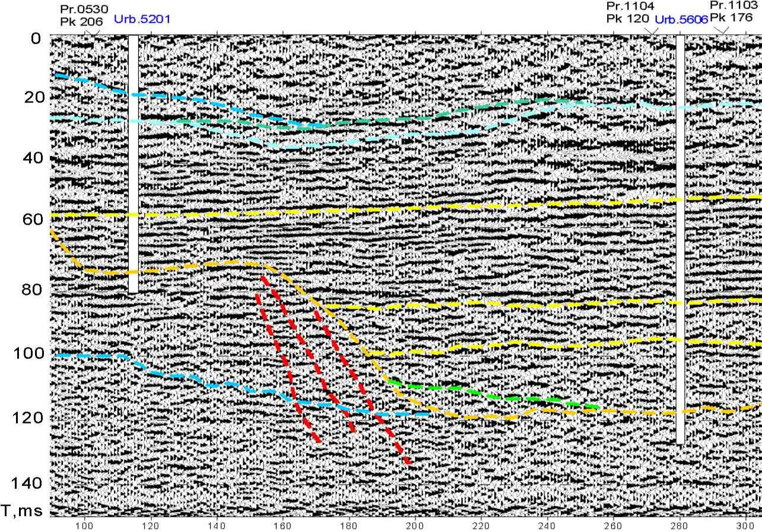Click trace number 200 on horizontal axis

click(414, 525)
